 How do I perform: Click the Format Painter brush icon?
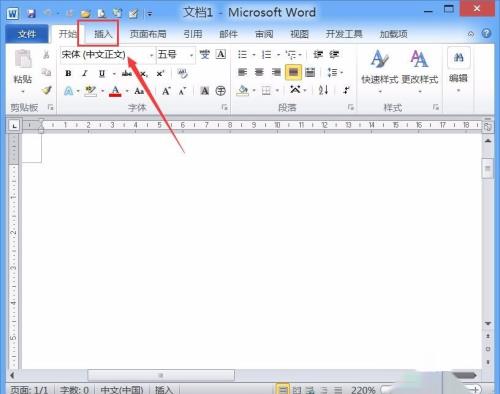point(47,90)
